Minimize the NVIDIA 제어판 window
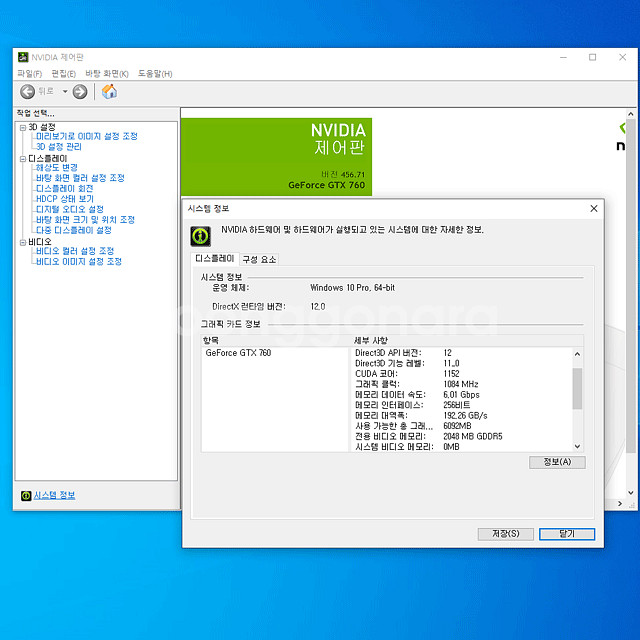The width and height of the screenshot is (640, 640). click(x=563, y=58)
